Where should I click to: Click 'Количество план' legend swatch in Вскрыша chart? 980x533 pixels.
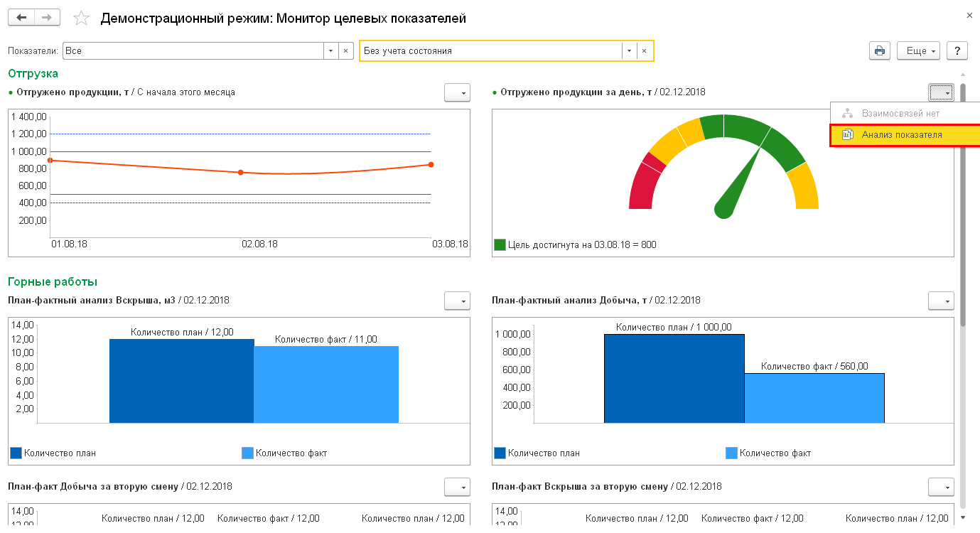click(x=16, y=453)
